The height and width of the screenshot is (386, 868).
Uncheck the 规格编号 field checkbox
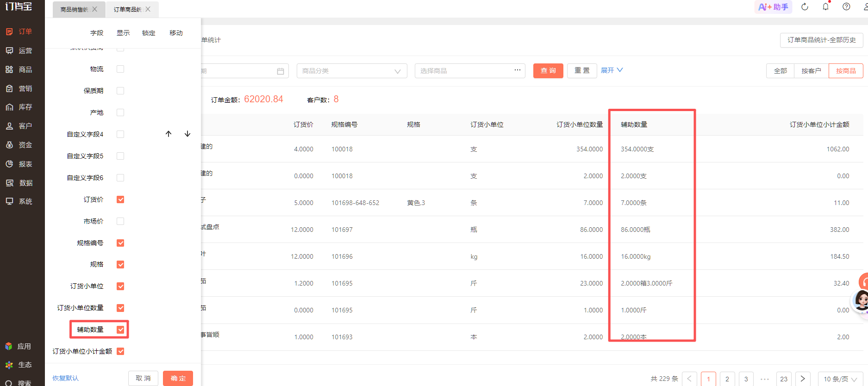[x=120, y=243]
